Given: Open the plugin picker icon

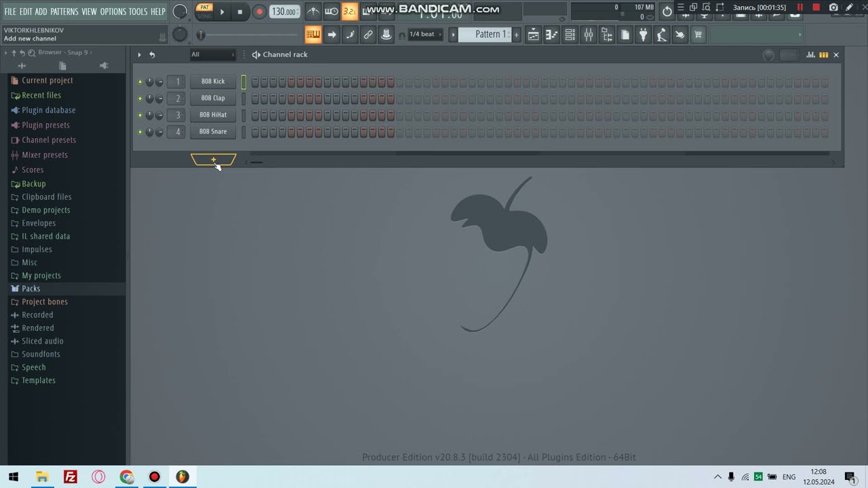Looking at the screenshot, I should tap(643, 35).
